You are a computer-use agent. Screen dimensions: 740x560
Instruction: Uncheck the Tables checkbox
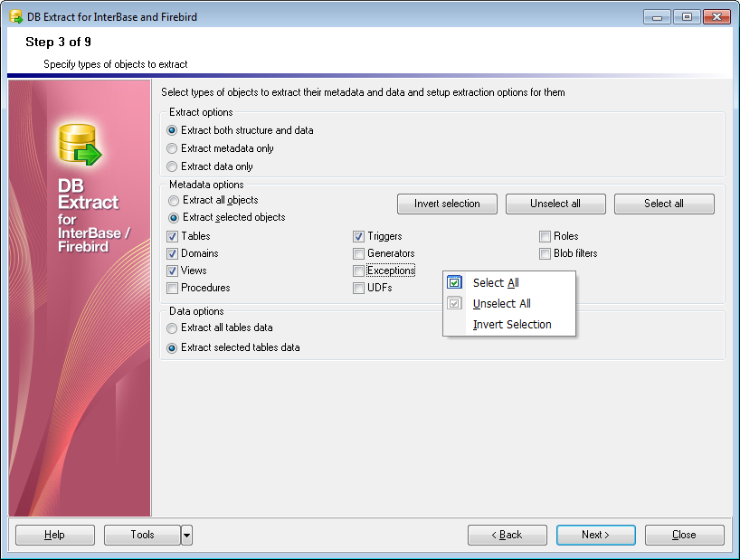(x=172, y=236)
